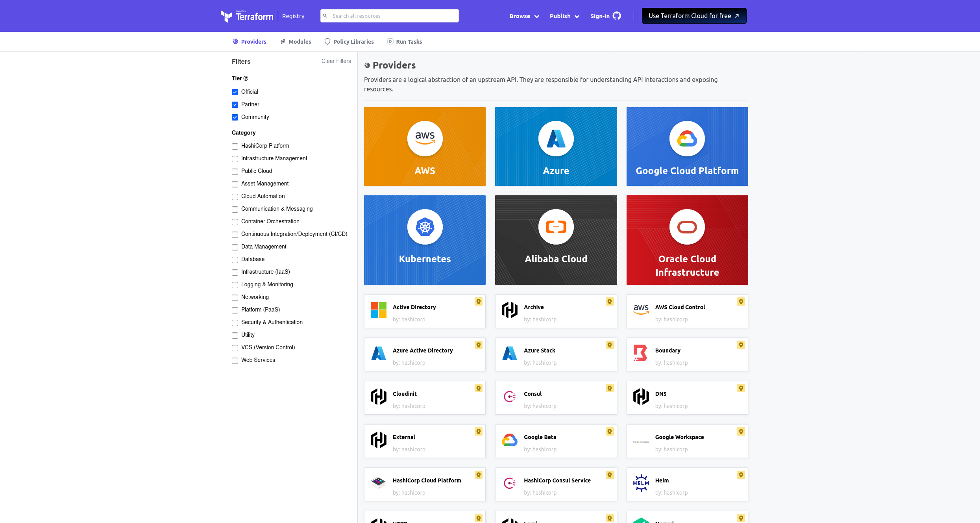Click the Boundary logo icon

coord(640,353)
